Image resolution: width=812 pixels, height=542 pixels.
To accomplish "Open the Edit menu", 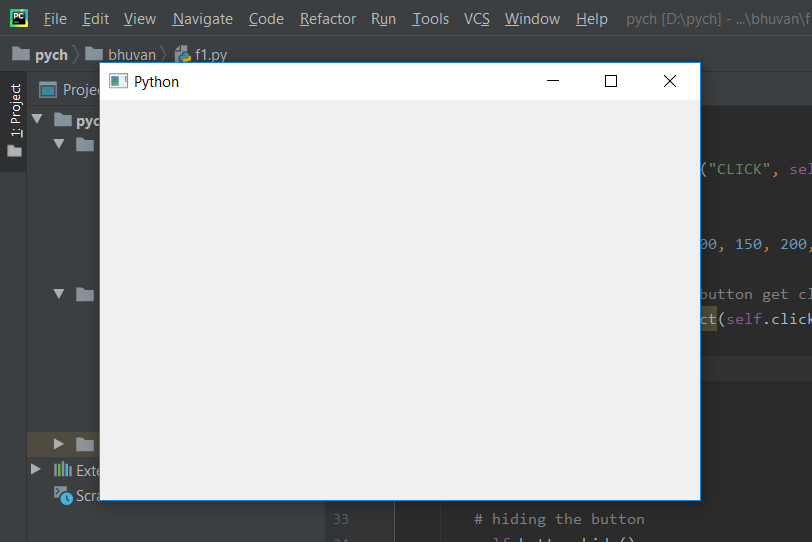I will (95, 19).
